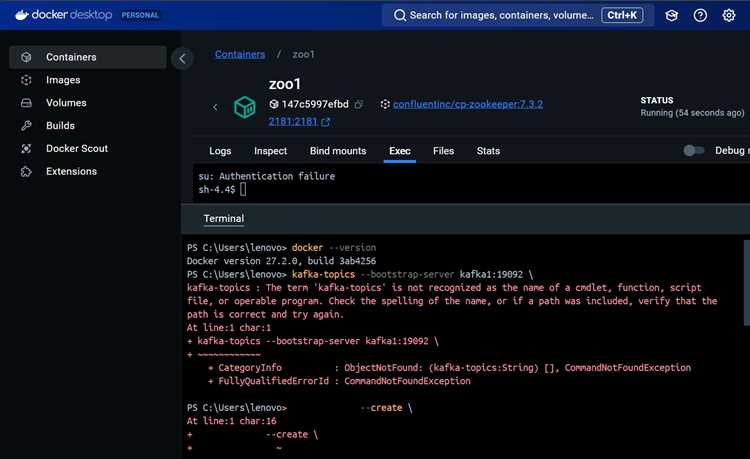
Task: Open the Files tab
Action: (443, 151)
